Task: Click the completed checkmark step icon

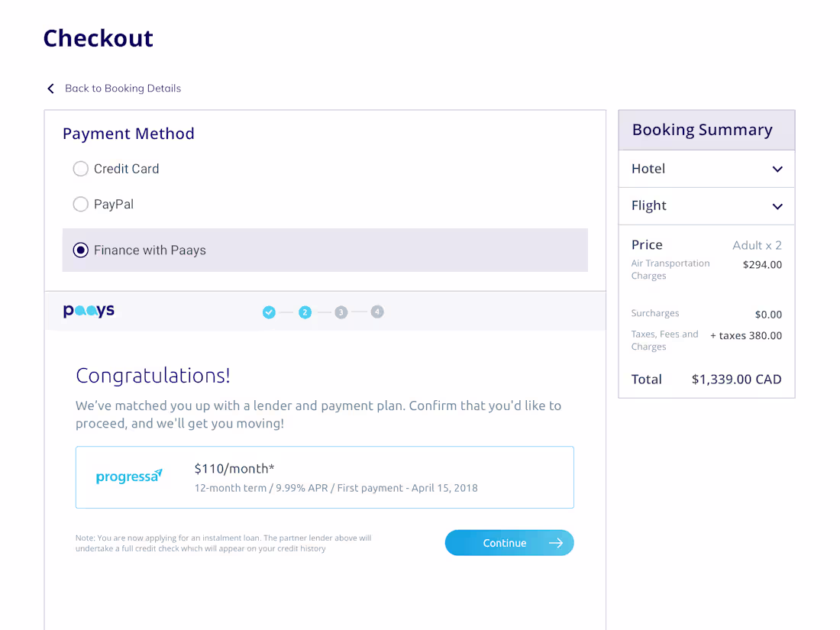Action: [x=269, y=312]
